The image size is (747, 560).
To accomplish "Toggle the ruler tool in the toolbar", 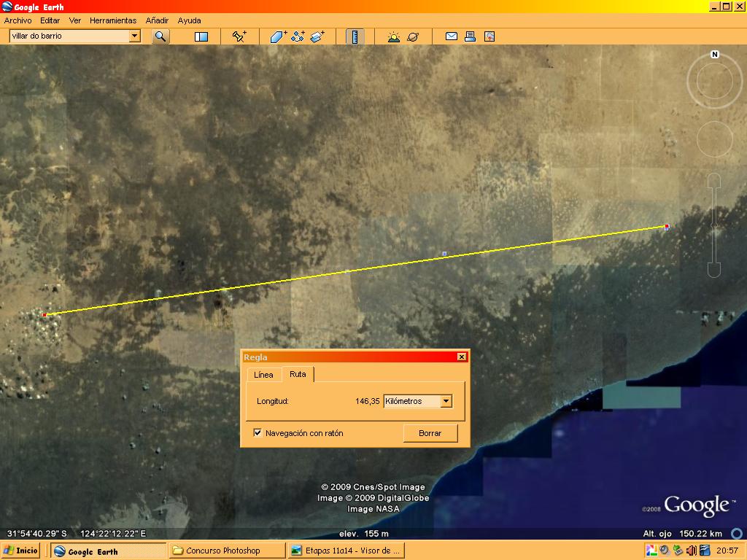I will pos(355,36).
